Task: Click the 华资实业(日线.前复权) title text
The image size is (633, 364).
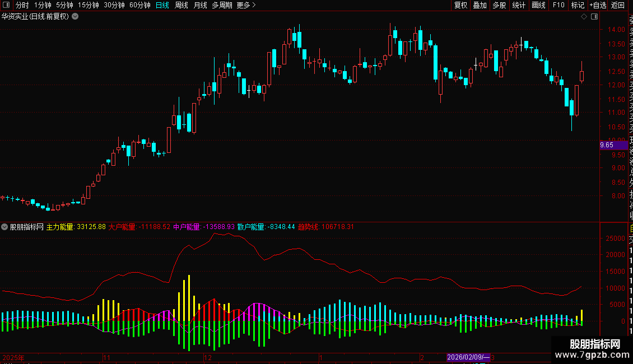Action: [x=35, y=17]
